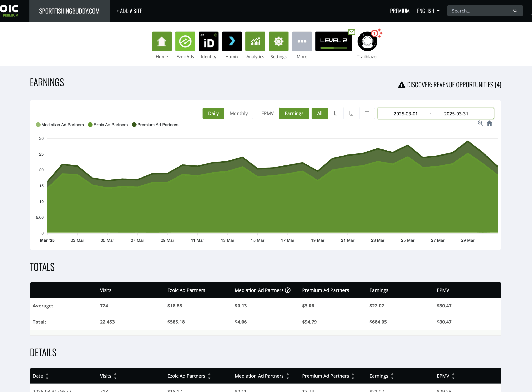The height and width of the screenshot is (392, 532).
Task: Open the English language dropdown
Action: coord(429,11)
